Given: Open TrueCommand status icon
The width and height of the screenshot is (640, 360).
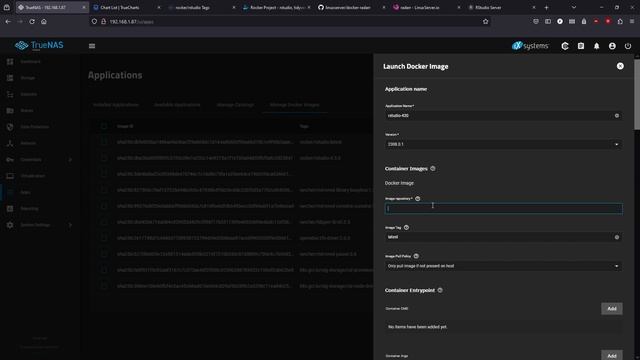Looking at the screenshot, I should [565, 46].
